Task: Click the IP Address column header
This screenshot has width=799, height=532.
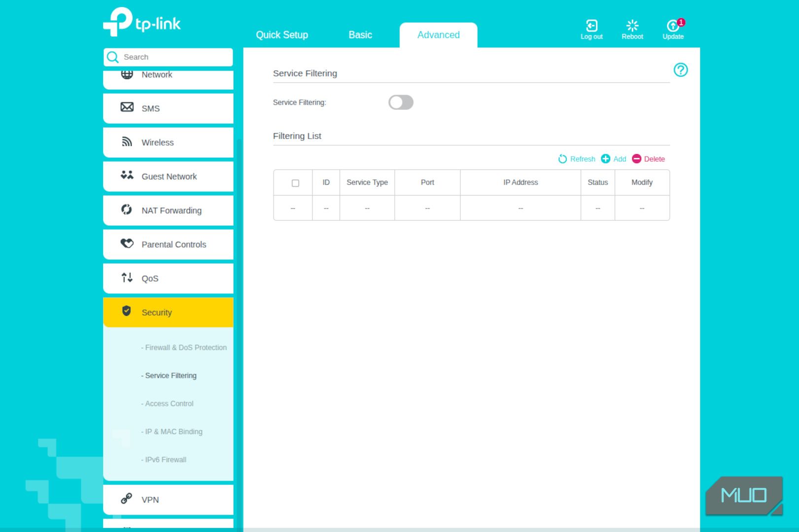Action: pos(521,182)
